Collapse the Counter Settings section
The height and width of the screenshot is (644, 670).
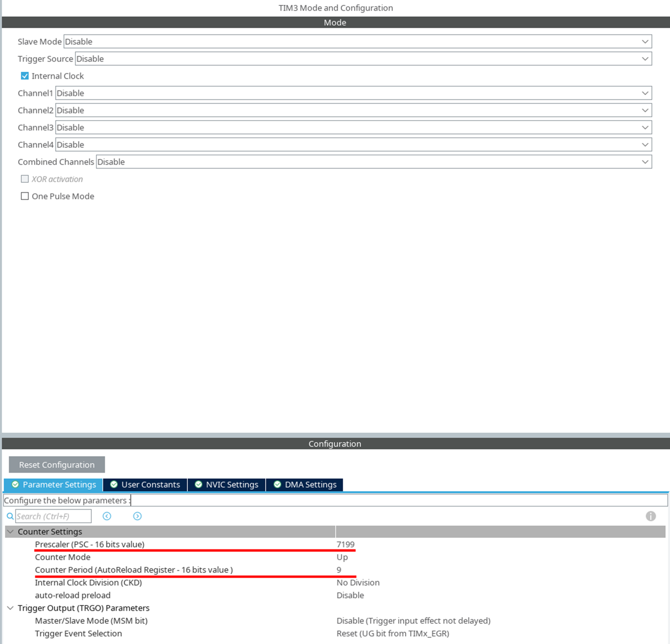pos(11,531)
